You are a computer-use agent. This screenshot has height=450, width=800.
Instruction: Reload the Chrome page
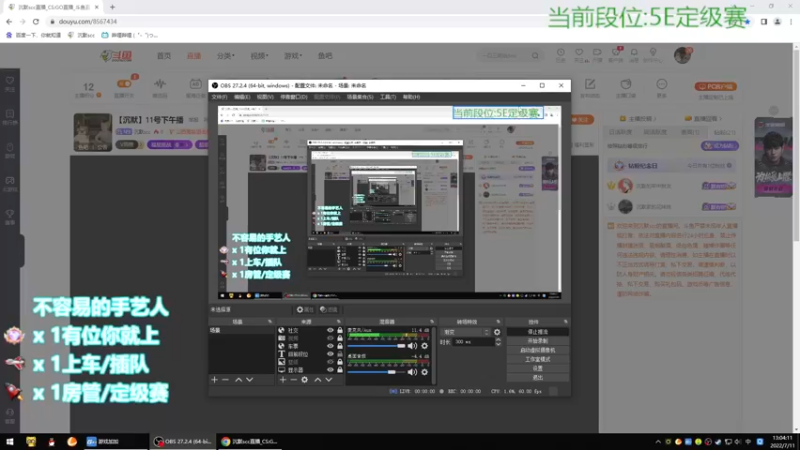[x=36, y=21]
